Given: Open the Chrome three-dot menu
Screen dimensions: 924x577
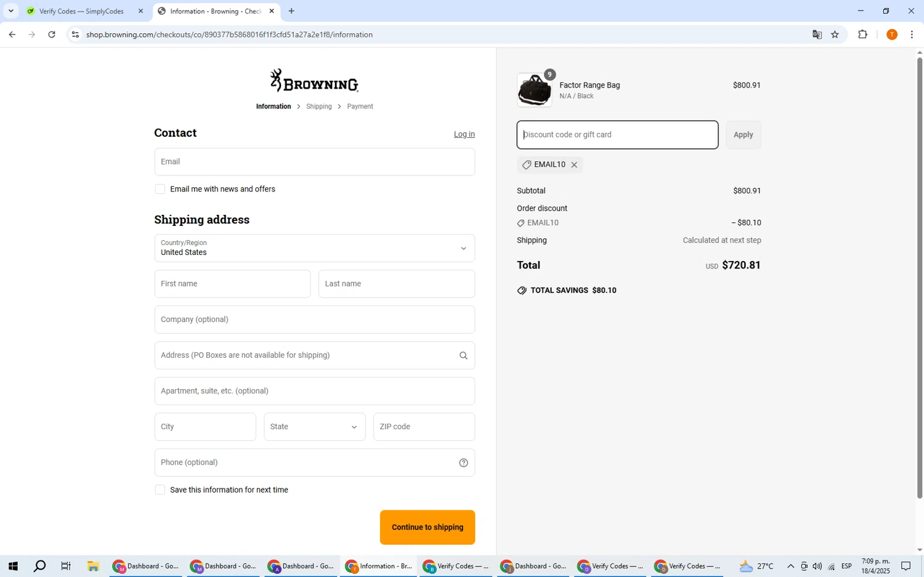Looking at the screenshot, I should [x=912, y=34].
